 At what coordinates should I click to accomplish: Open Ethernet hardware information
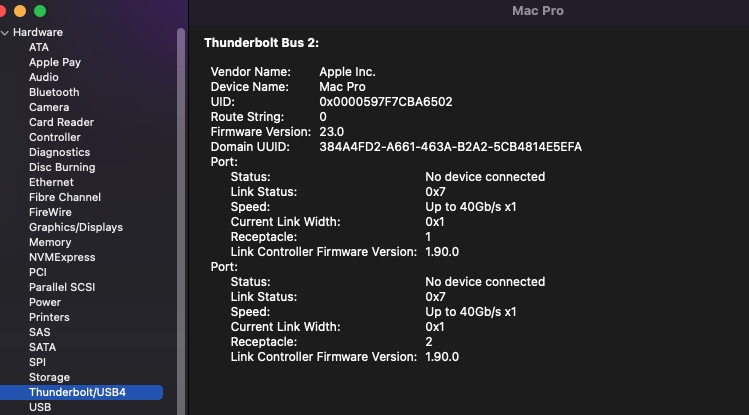click(x=51, y=182)
